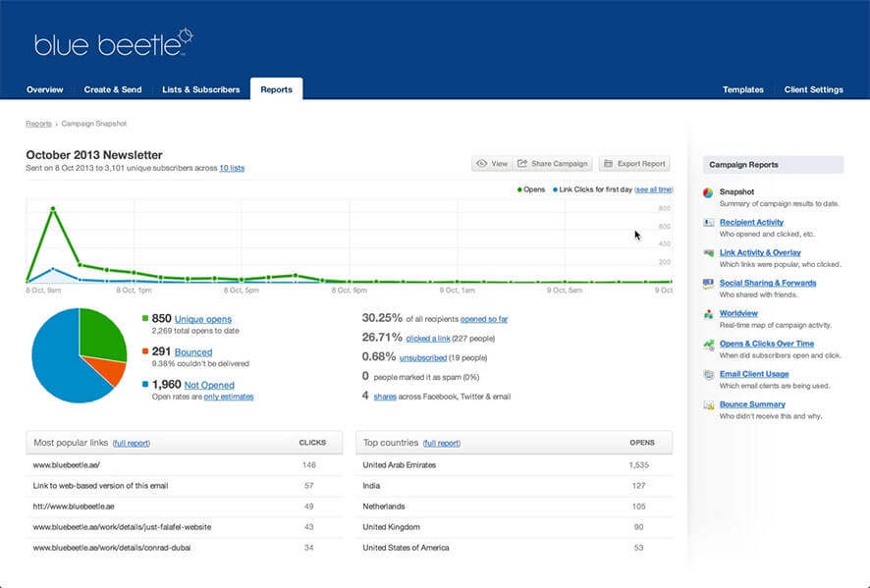This screenshot has height=588, width=870.
Task: Click the export icon in Export Report button
Action: tap(608, 164)
